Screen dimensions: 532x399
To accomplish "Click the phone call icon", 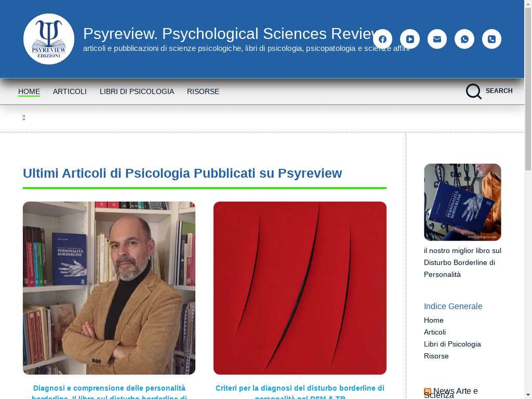I will [x=491, y=39].
